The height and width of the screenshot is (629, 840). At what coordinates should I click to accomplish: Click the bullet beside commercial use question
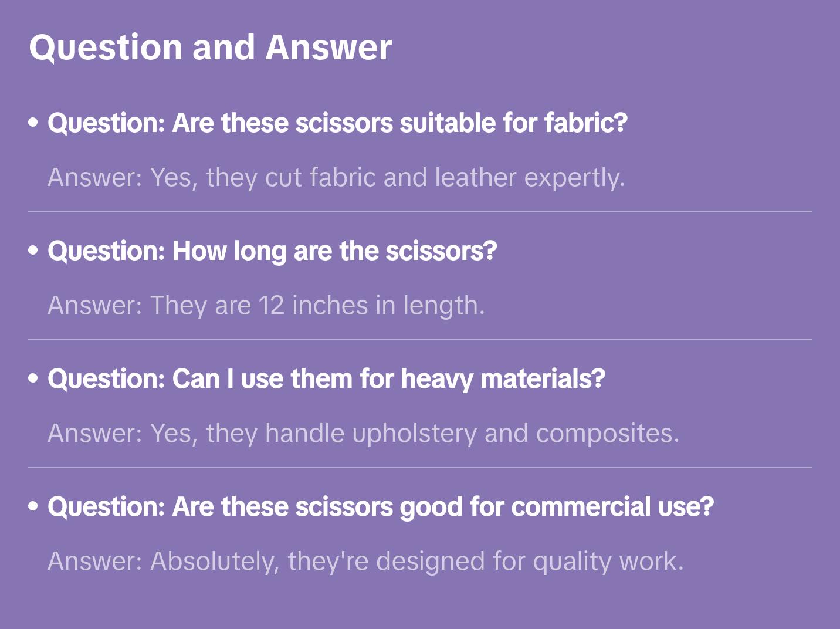[x=33, y=507]
